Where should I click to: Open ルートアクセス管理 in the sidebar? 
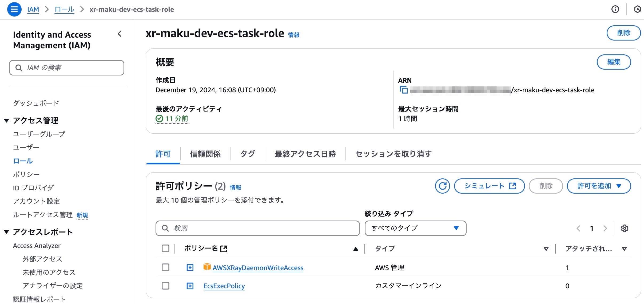click(43, 215)
